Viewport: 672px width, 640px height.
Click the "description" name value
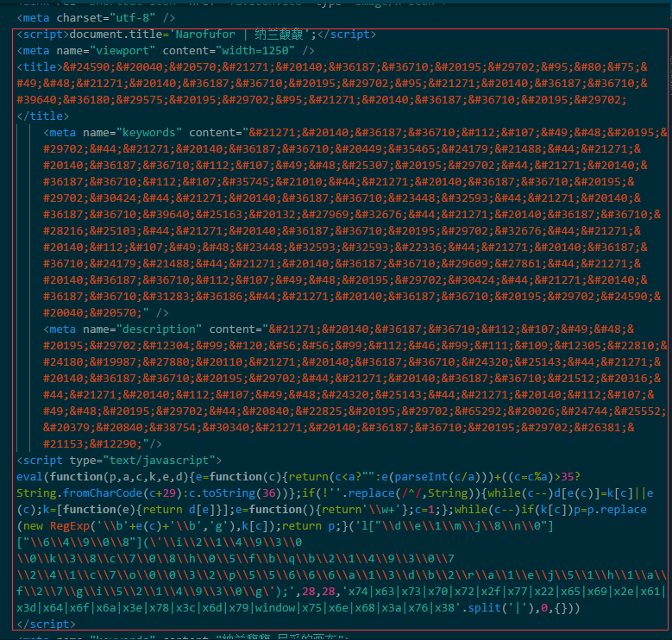point(159,329)
